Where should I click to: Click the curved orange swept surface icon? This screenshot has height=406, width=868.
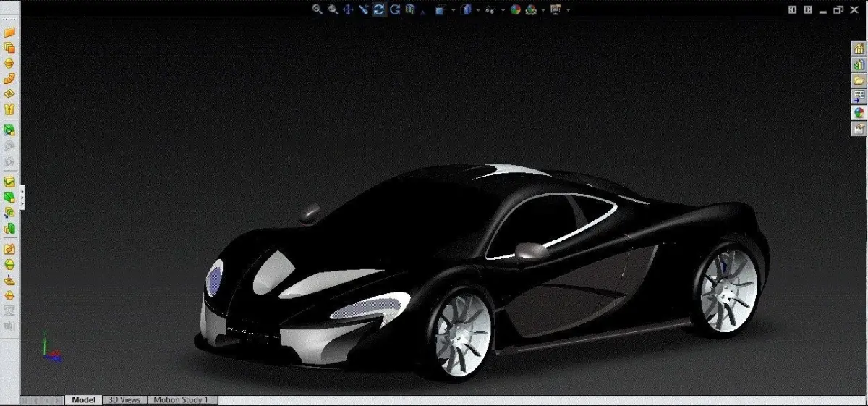[9, 78]
